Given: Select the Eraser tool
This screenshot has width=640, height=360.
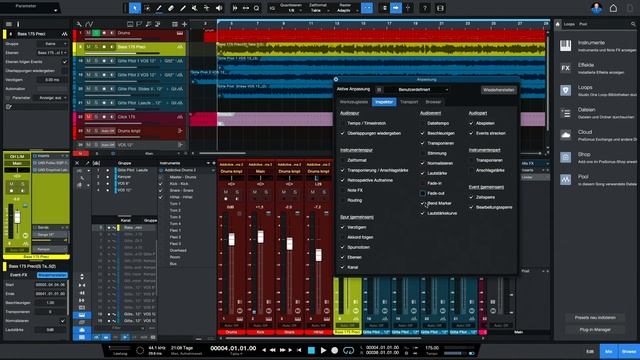Looking at the screenshot, I should [x=171, y=8].
